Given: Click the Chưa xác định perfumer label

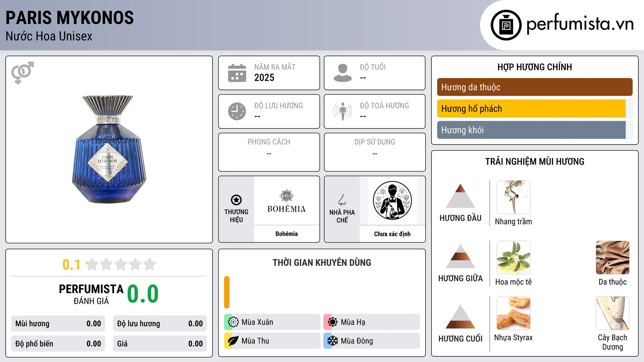Looking at the screenshot, I should click(x=392, y=234).
